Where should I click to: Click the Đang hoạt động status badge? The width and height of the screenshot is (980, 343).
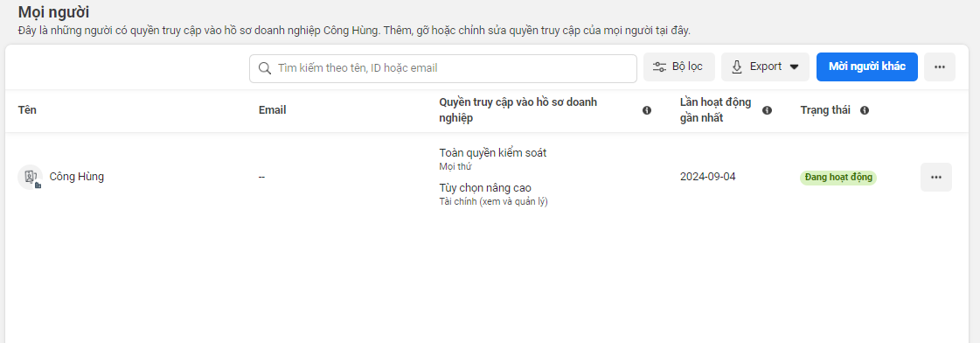click(838, 178)
